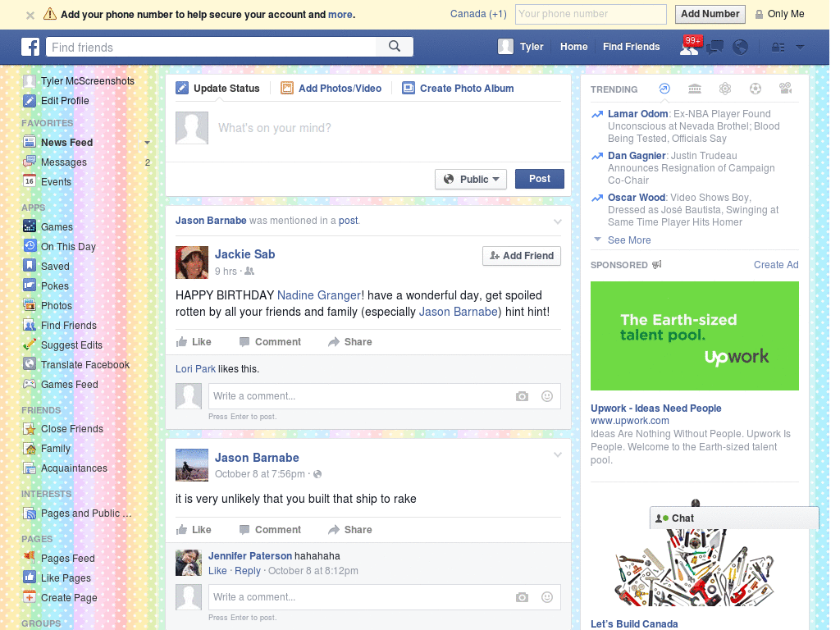Click Add Friend for Jackie Sab

click(522, 256)
